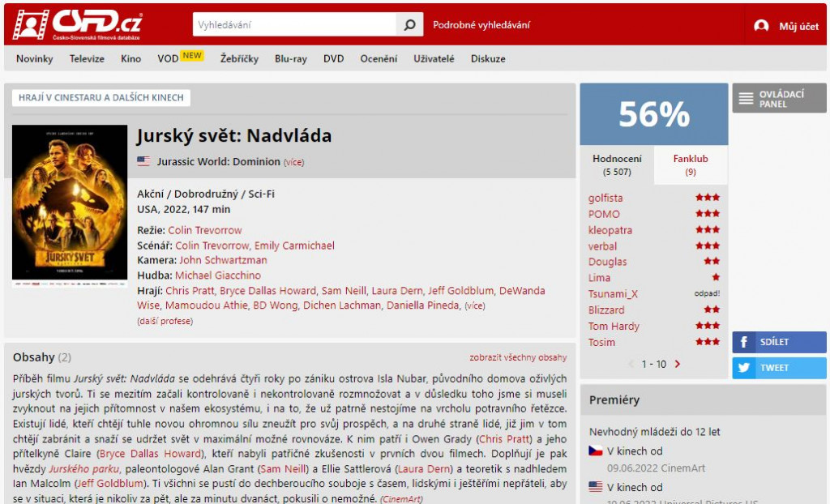This screenshot has height=504, width=830.
Task: Expand (další profese) link
Action: point(165,322)
